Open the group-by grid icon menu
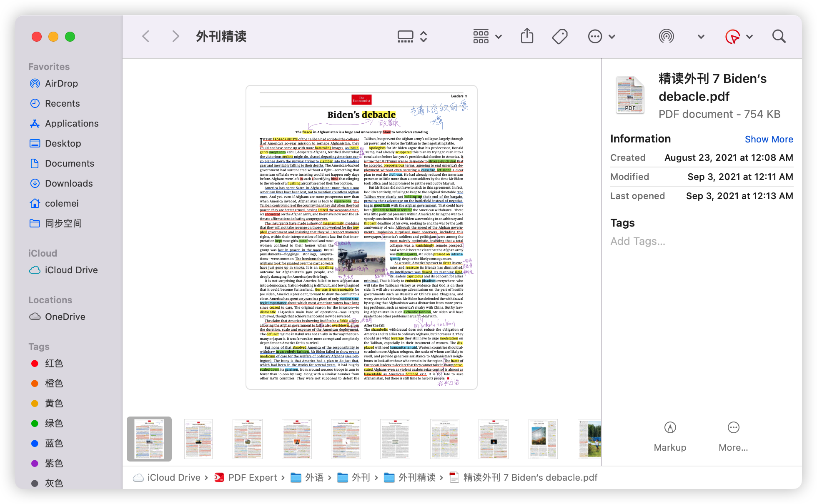Image resolution: width=817 pixels, height=504 pixels. point(481,37)
